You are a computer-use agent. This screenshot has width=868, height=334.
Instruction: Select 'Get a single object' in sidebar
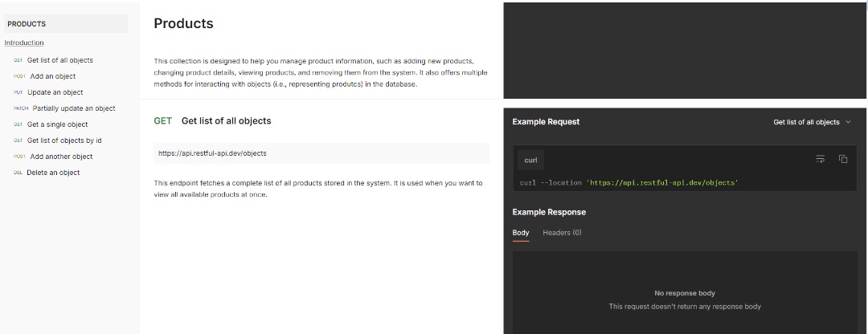click(51, 124)
